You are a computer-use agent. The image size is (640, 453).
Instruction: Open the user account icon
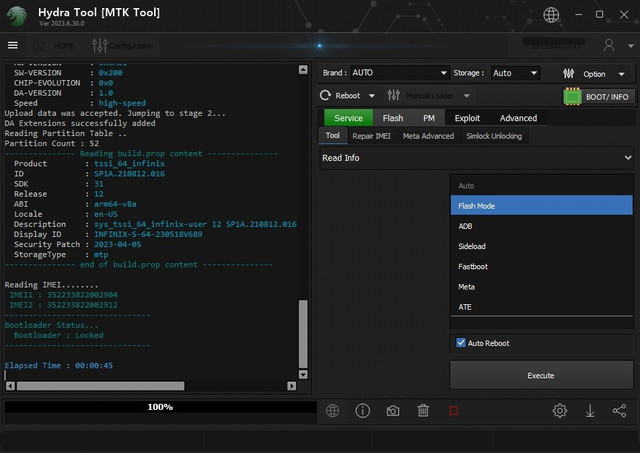(x=609, y=45)
